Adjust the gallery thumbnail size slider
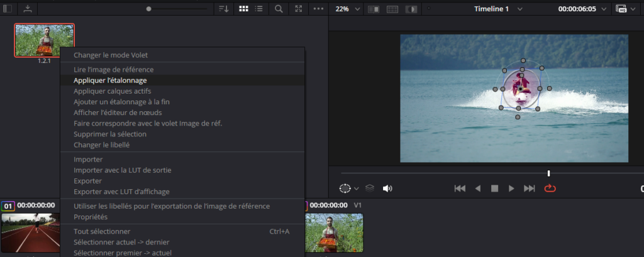Image resolution: width=644 pixels, height=257 pixels. tap(149, 9)
